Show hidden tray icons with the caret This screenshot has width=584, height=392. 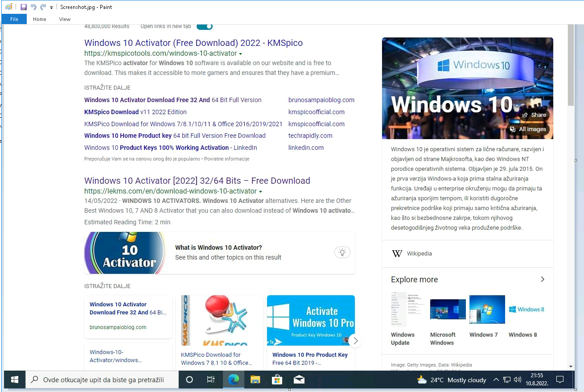(x=496, y=380)
